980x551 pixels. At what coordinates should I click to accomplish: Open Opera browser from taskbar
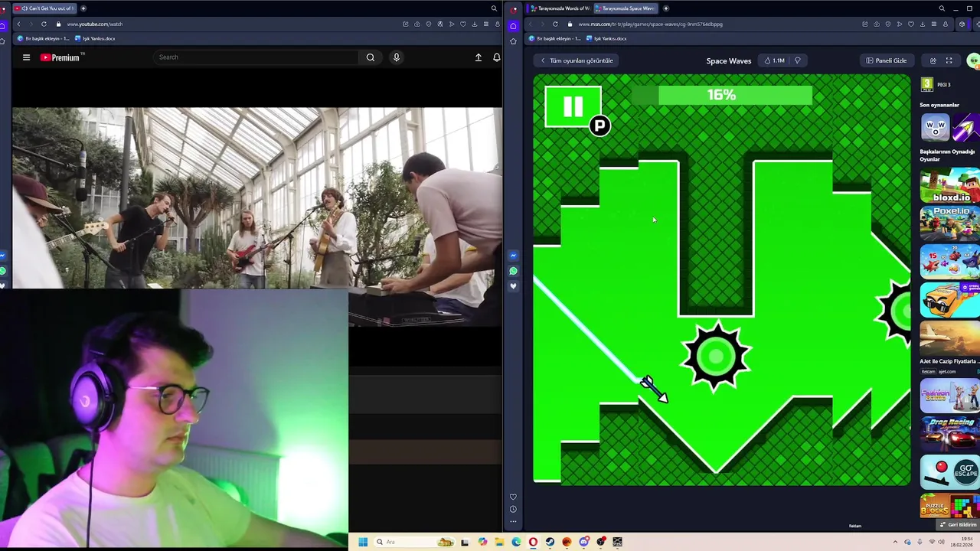click(533, 542)
